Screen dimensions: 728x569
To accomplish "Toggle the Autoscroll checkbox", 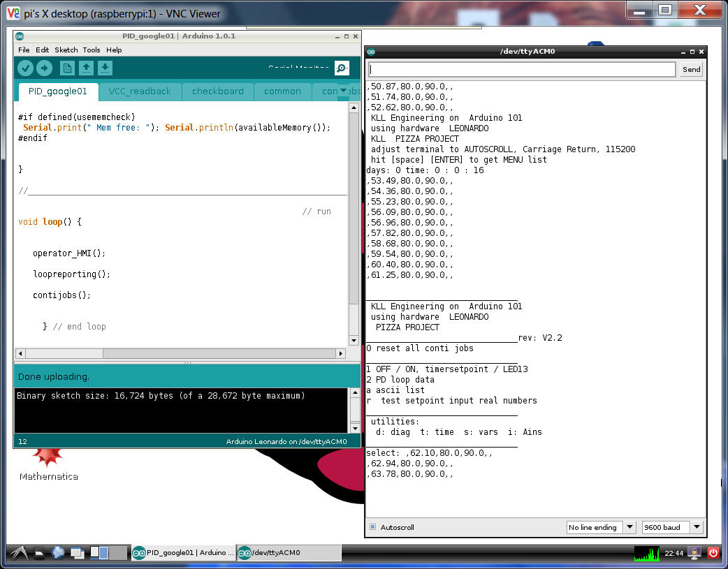I will 372,527.
